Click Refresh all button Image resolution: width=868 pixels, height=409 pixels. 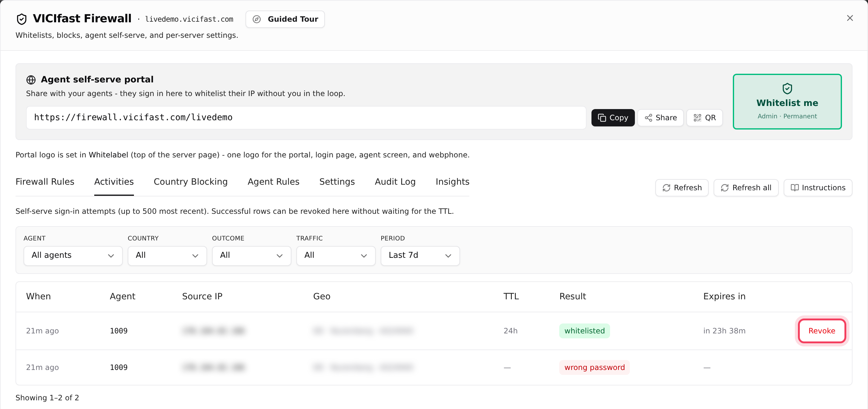(746, 188)
